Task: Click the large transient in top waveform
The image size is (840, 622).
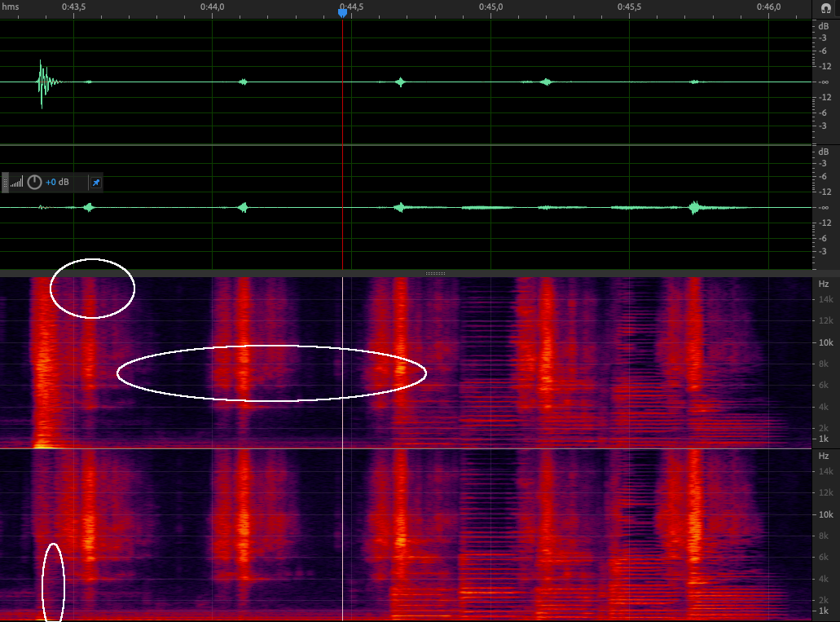Action: click(x=42, y=82)
